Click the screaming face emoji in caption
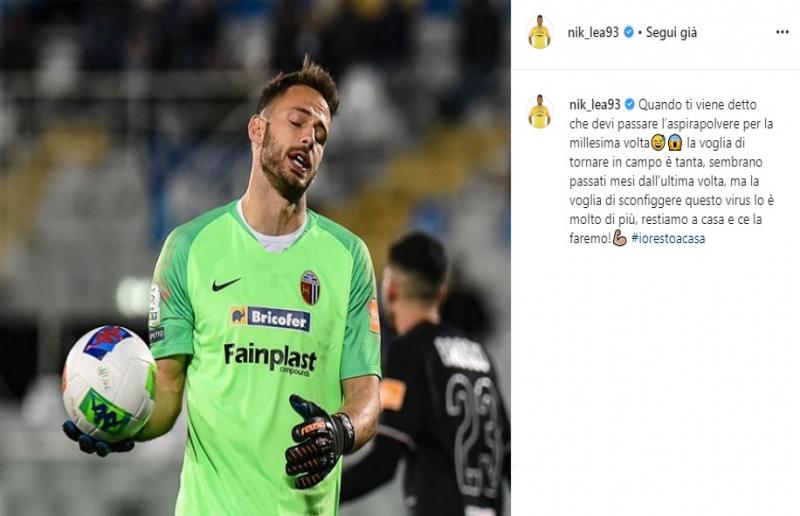This screenshot has width=800, height=516. (674, 143)
